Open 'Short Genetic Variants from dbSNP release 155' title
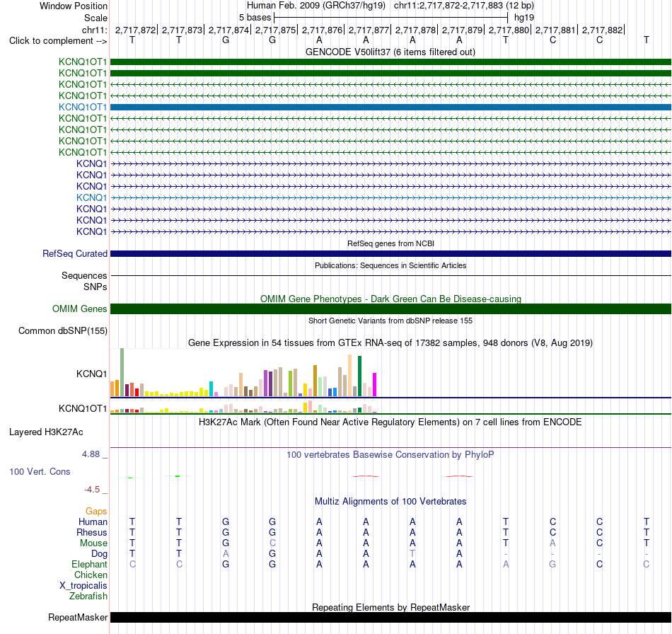Screen dimensions: 672x634 coord(390,321)
